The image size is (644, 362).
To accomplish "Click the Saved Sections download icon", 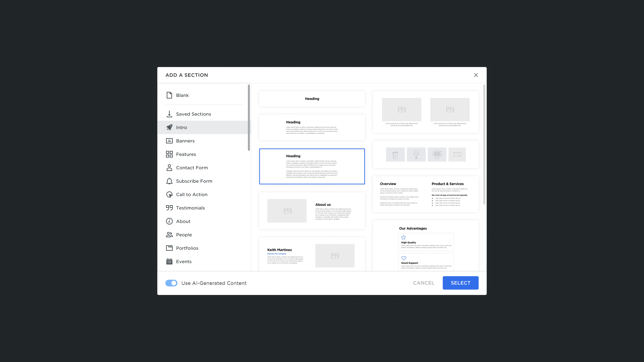I will point(169,114).
